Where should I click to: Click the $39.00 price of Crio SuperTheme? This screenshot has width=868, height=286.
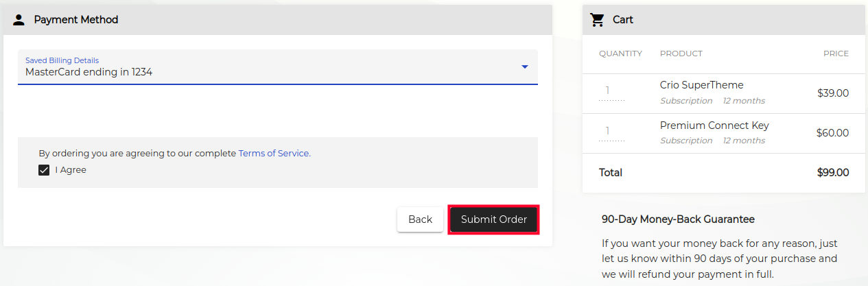(832, 93)
